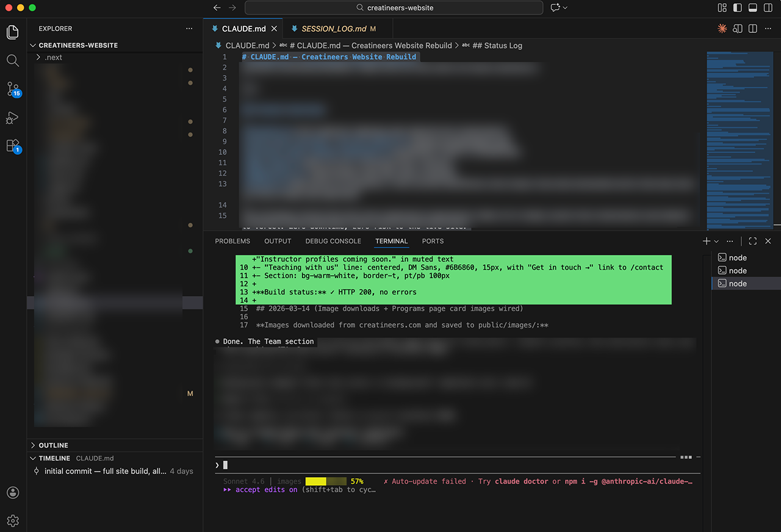
Task: Click the 'Done. The Team section' output line
Action: point(268,342)
